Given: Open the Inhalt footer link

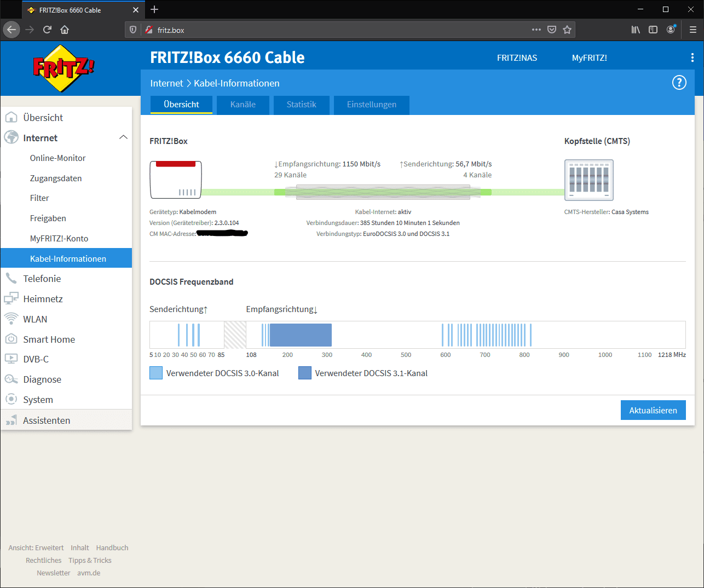Looking at the screenshot, I should 79,547.
